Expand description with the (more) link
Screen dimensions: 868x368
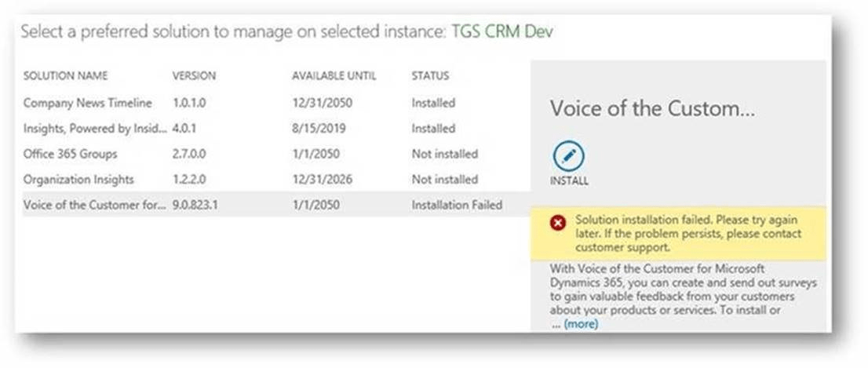tap(580, 323)
